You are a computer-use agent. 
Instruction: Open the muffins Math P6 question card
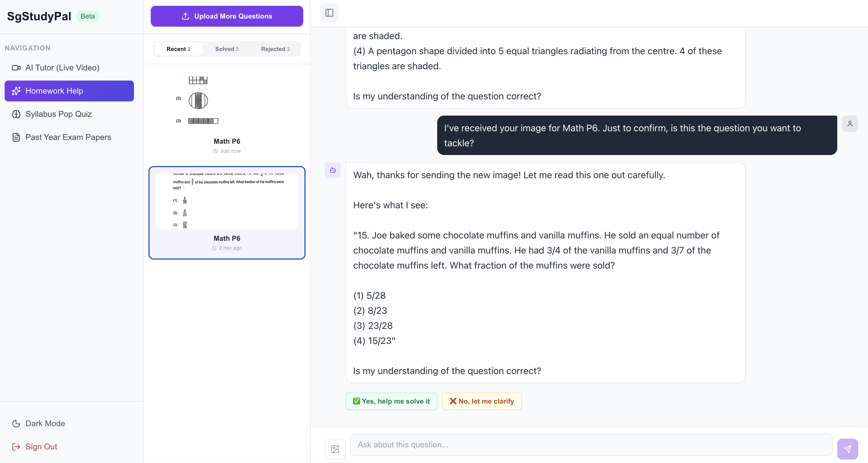(x=227, y=212)
